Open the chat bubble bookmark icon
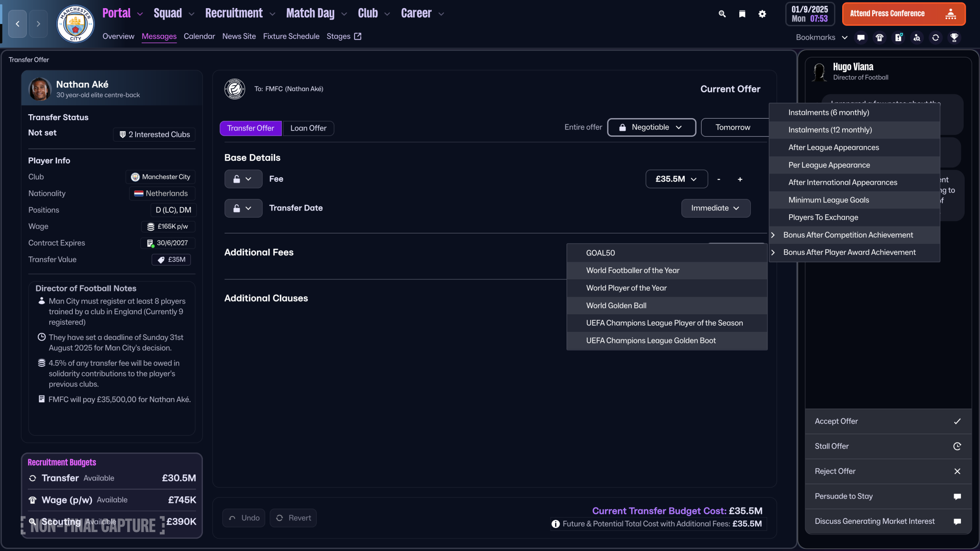 tap(861, 37)
